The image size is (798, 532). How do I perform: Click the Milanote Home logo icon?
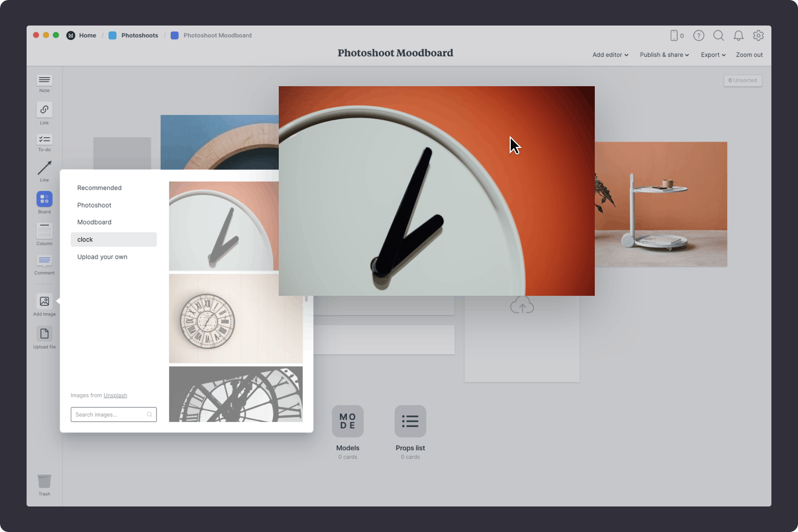point(71,36)
